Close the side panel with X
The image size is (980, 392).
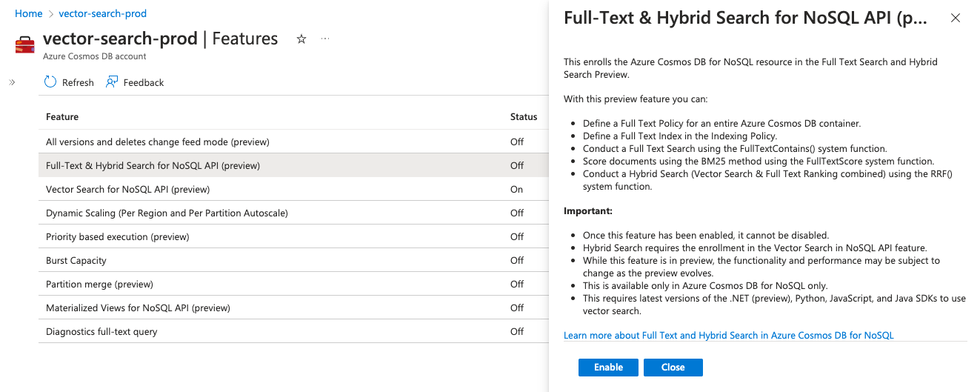956,19
